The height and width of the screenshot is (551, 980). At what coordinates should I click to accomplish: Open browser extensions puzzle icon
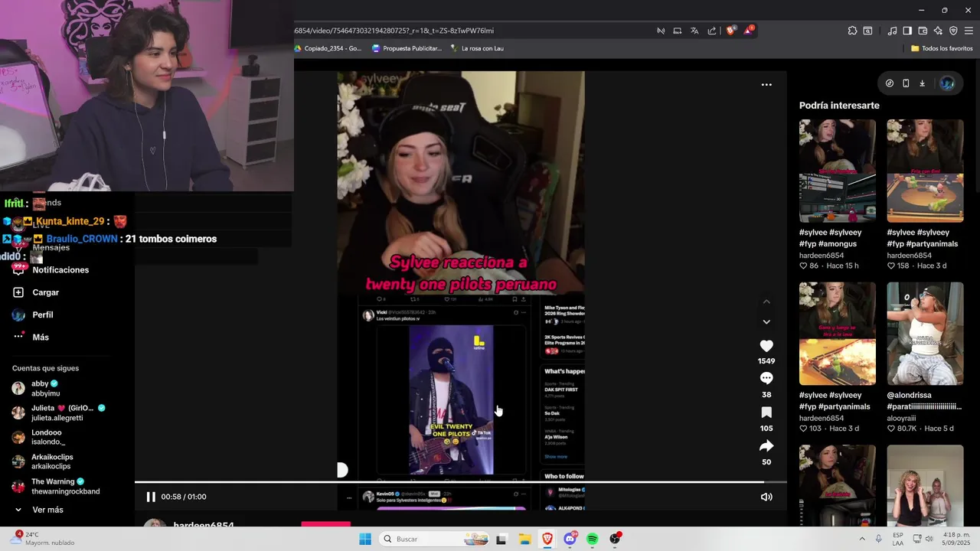pyautogui.click(x=852, y=31)
